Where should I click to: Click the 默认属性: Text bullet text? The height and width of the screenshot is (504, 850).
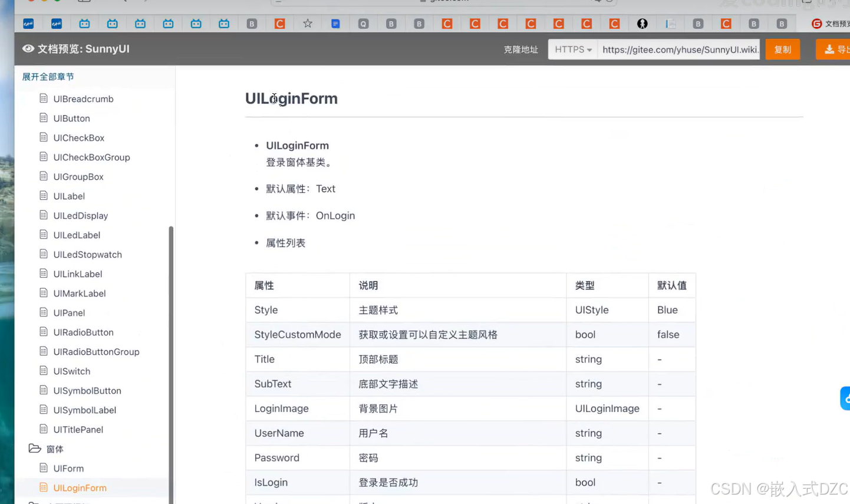[x=301, y=189]
